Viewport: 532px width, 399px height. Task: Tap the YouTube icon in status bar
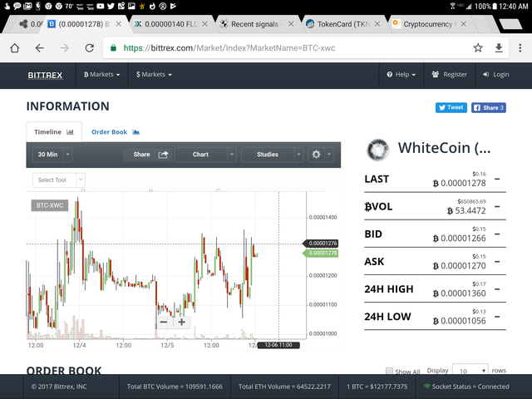tap(101, 6)
